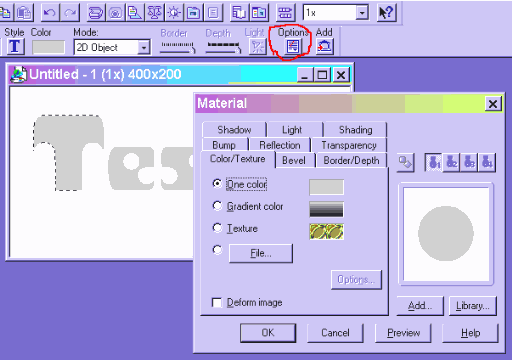The height and width of the screenshot is (360, 512).
Task: Select the Style text T icon
Action: (x=15, y=46)
